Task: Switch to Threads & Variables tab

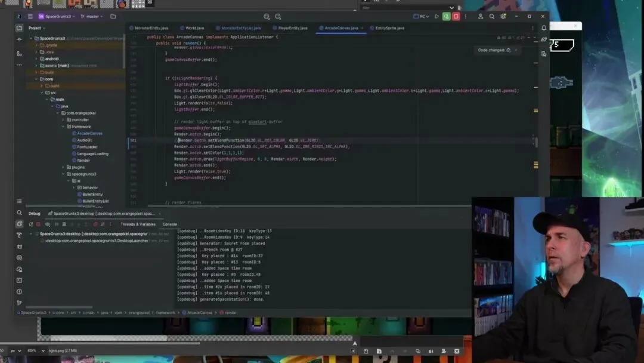Action: [x=138, y=224]
